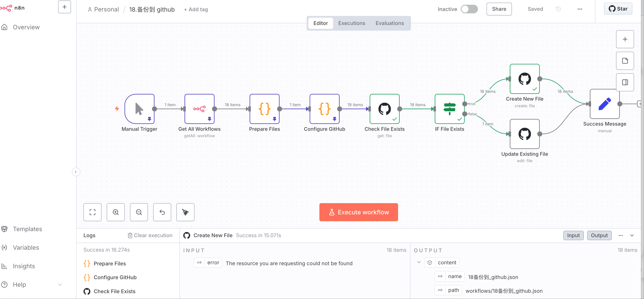The width and height of the screenshot is (644, 299).
Task: Open the Get All Workflows node
Action: 199,109
